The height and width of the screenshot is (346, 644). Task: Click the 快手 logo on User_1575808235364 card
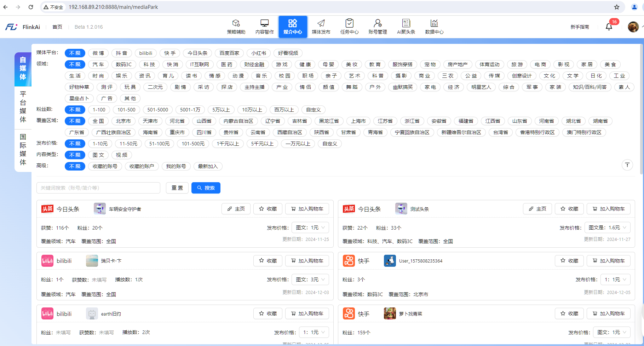click(x=349, y=261)
